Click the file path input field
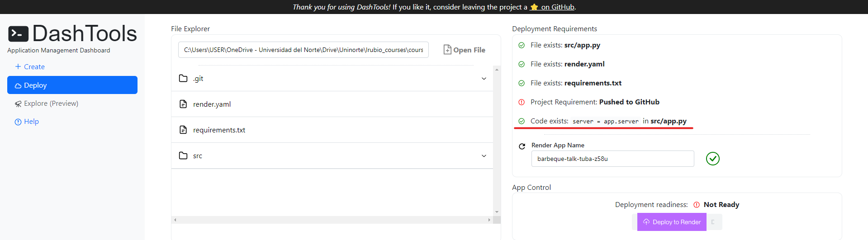This screenshot has width=868, height=240. [304, 50]
